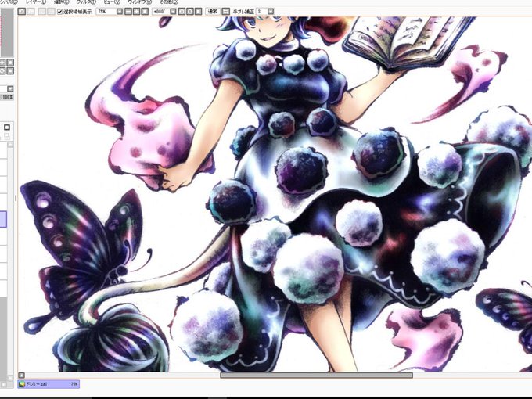Click the zoom in plus icon
Image resolution: width=532 pixels, height=399 pixels.
[x=136, y=12]
